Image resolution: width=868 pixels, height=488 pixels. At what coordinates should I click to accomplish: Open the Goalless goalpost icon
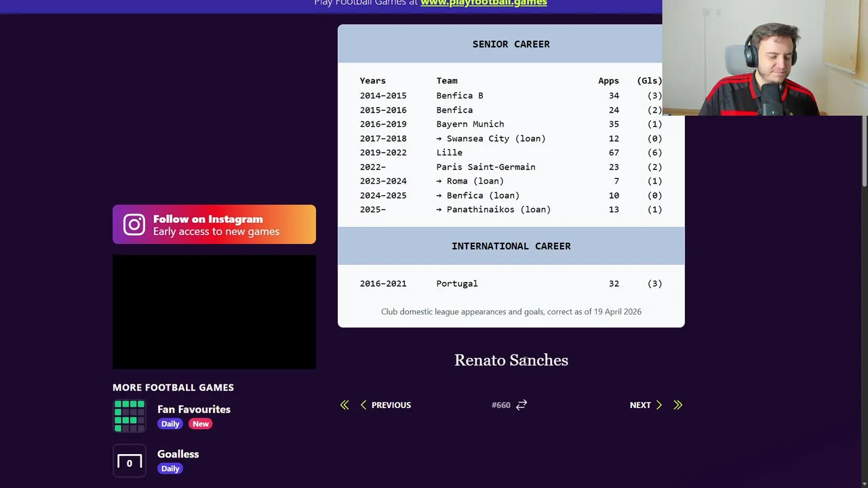(130, 461)
